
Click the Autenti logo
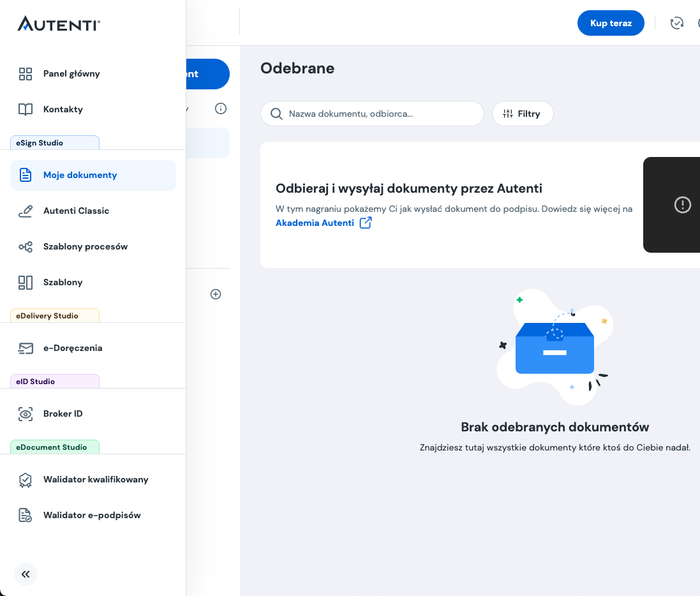tap(59, 24)
